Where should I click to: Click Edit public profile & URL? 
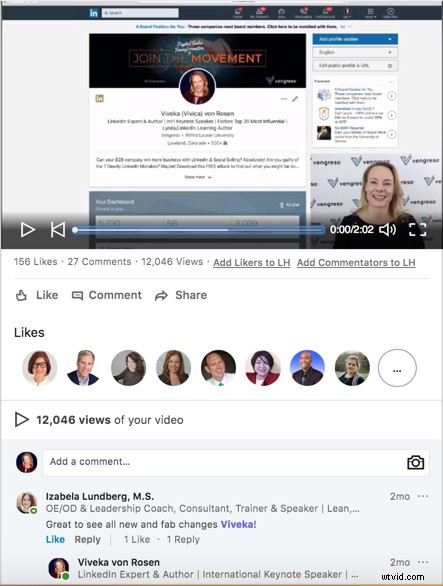355,66
